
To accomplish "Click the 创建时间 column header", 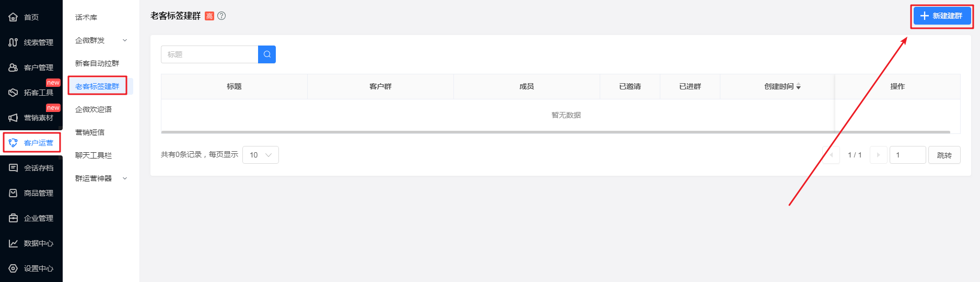I will coord(777,86).
